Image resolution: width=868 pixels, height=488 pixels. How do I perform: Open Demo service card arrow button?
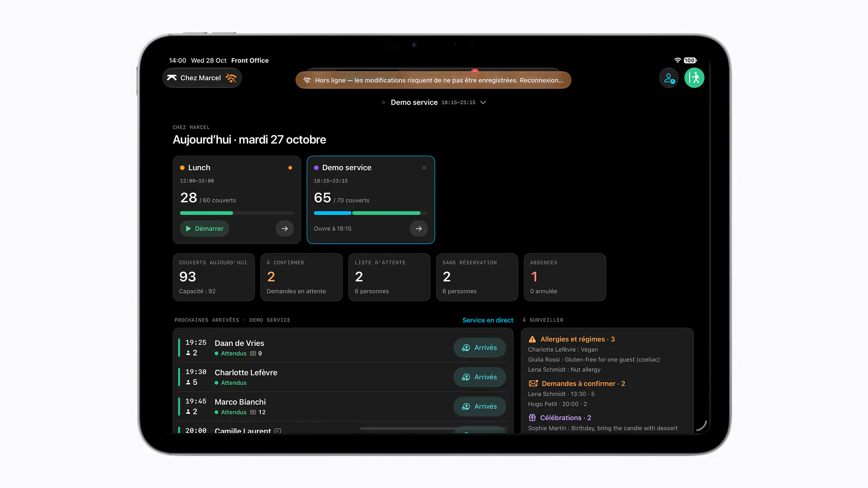(418, 229)
